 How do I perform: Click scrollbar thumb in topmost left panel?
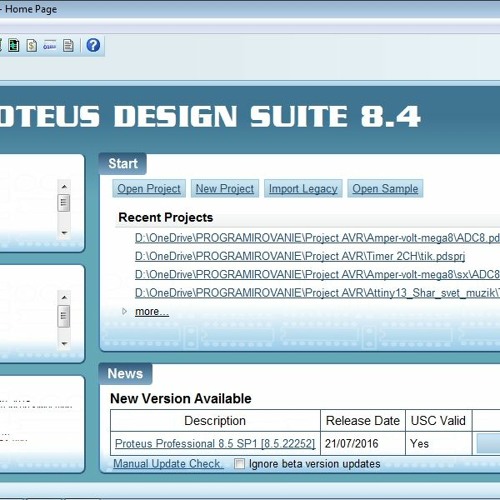click(x=64, y=203)
